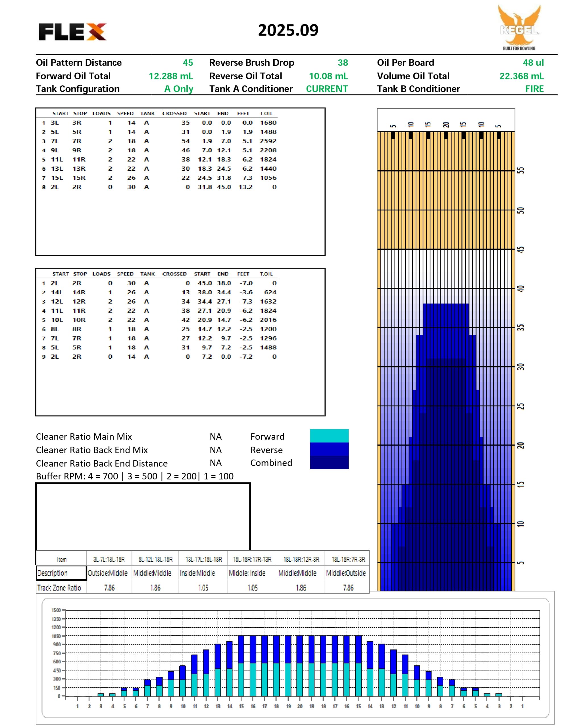Image resolution: width=562 pixels, height=728 pixels.
Task: Click the 2025.09 pattern title
Action: pyautogui.click(x=288, y=30)
